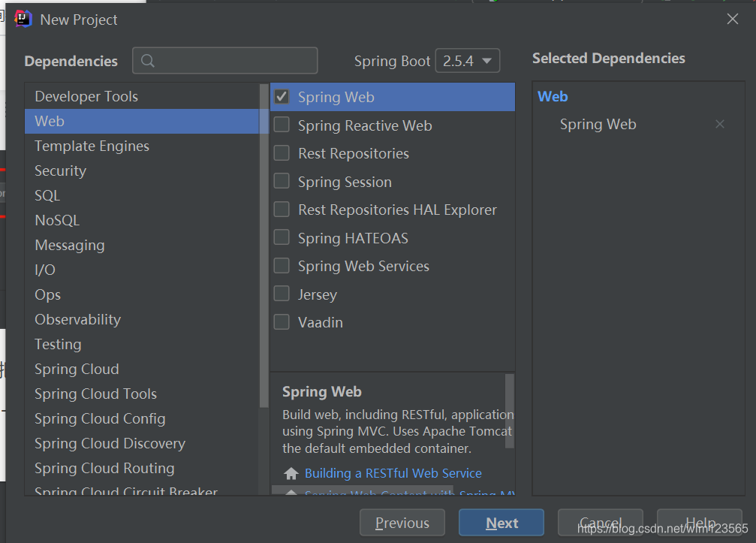Enable the Vaadin checkbox
The image size is (756, 543).
(282, 322)
